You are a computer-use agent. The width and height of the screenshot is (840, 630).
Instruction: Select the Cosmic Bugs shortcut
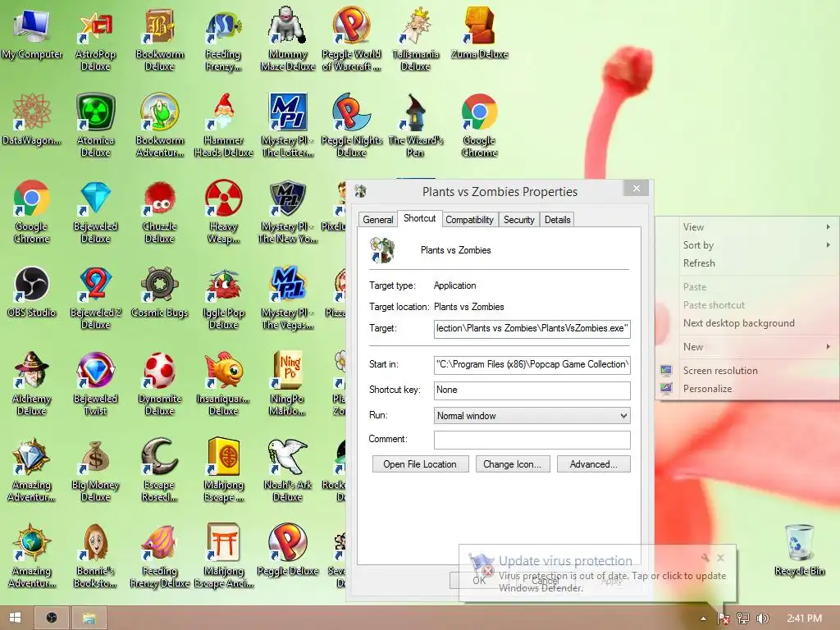pos(160,293)
